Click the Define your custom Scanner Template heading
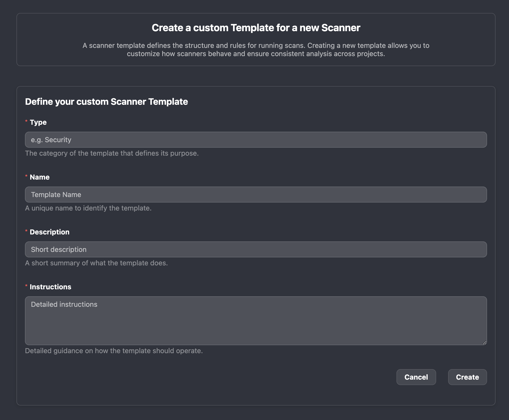 pos(107,102)
